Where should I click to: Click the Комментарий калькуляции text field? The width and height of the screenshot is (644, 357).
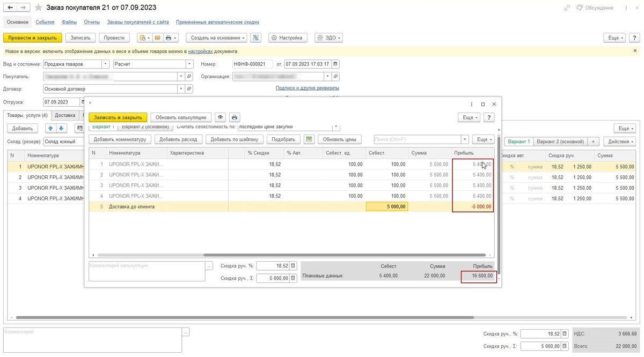(x=147, y=271)
